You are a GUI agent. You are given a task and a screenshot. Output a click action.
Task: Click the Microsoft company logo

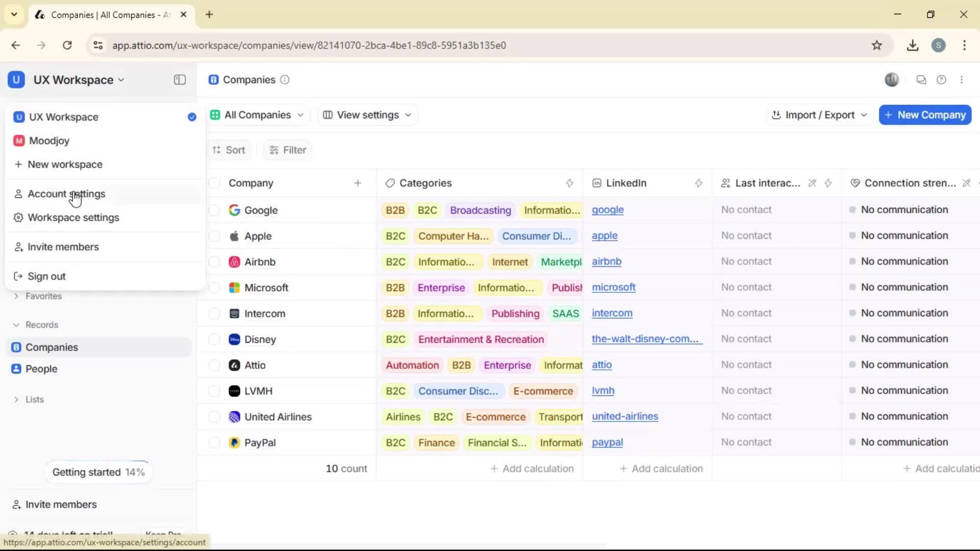pyautogui.click(x=234, y=288)
